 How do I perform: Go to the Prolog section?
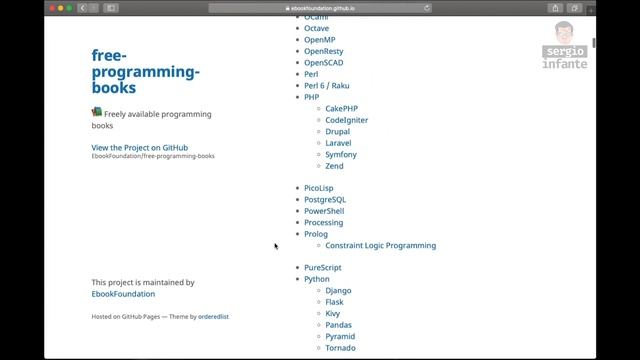pyautogui.click(x=316, y=234)
